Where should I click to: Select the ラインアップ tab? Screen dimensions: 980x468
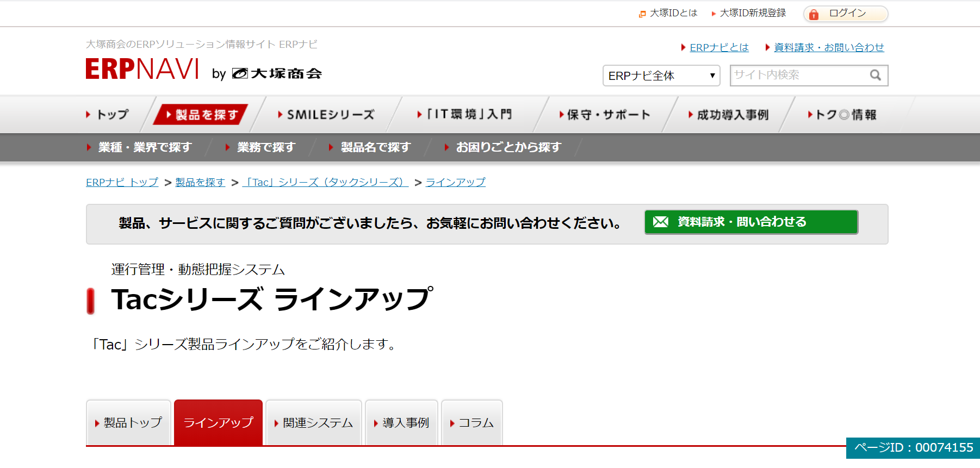click(x=218, y=423)
